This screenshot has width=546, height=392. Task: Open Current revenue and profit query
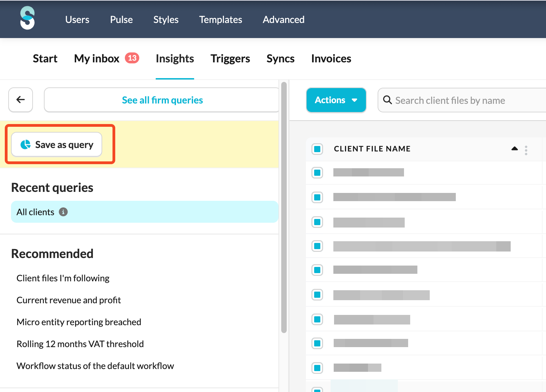click(69, 300)
